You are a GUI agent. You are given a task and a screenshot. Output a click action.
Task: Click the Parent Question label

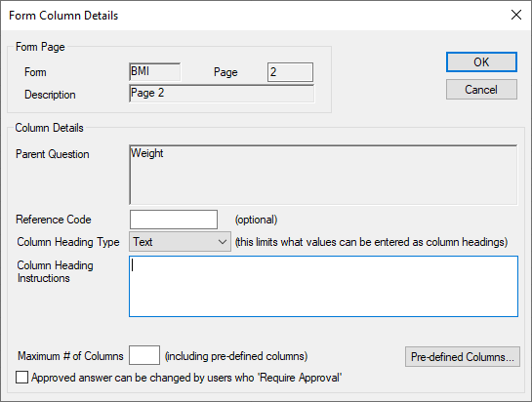pyautogui.click(x=53, y=154)
